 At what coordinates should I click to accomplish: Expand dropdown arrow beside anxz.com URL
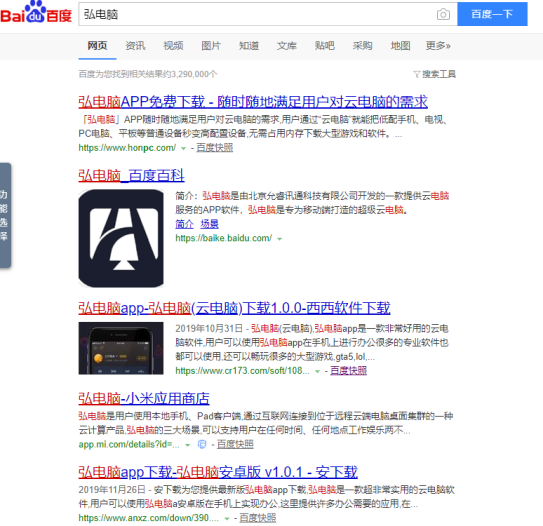(x=227, y=519)
